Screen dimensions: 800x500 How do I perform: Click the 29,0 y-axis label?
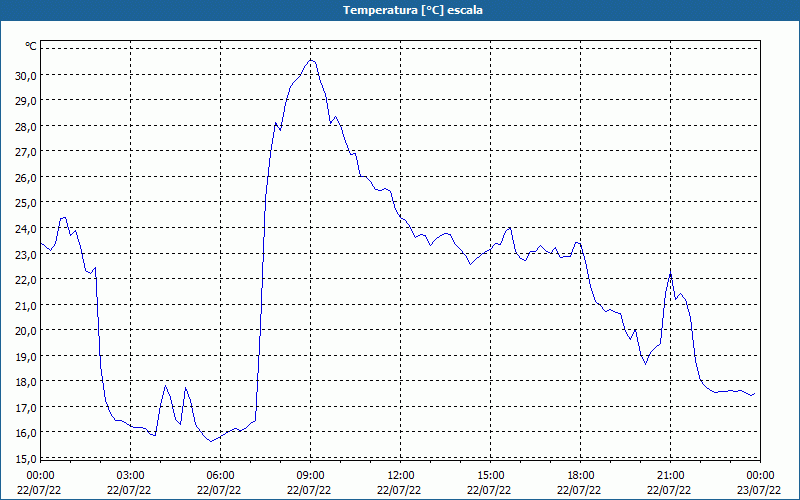[x=26, y=101]
